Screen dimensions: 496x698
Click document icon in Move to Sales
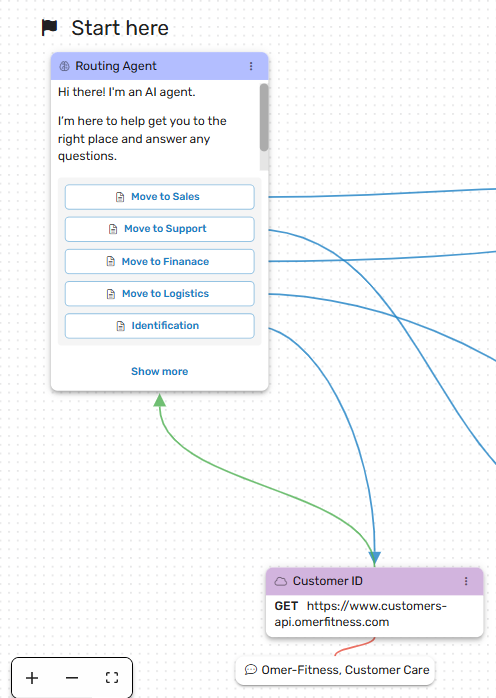120,197
